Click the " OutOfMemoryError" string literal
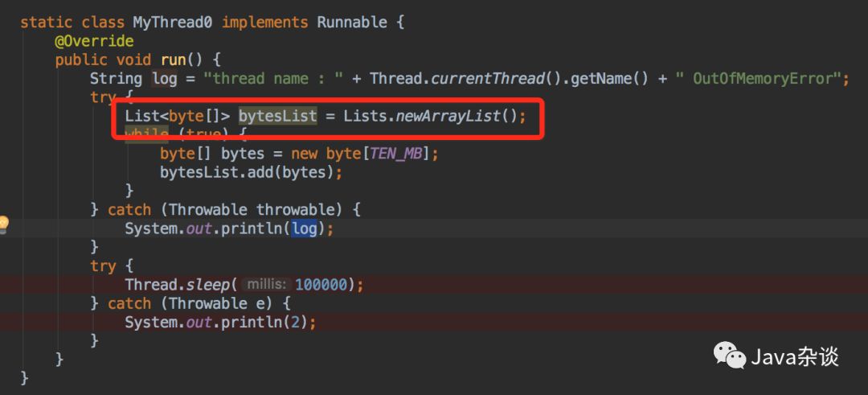 click(x=759, y=79)
